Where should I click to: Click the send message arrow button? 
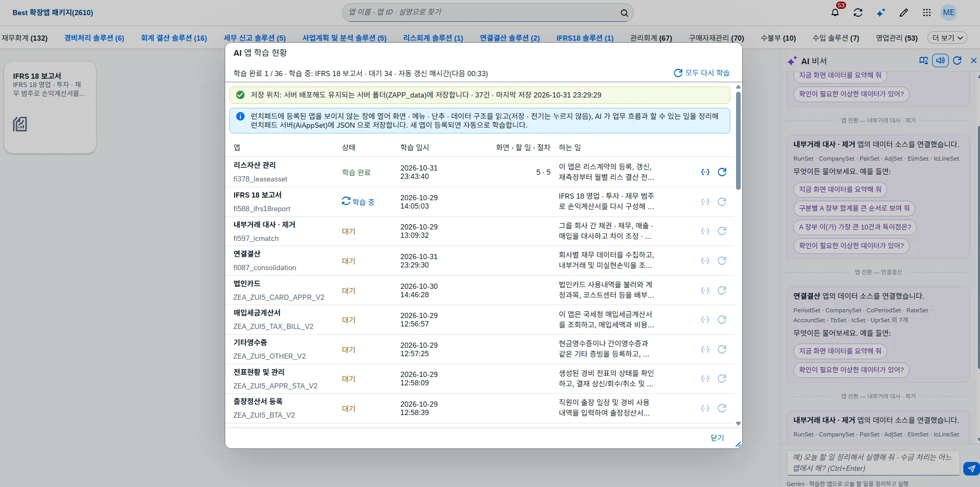tap(971, 468)
